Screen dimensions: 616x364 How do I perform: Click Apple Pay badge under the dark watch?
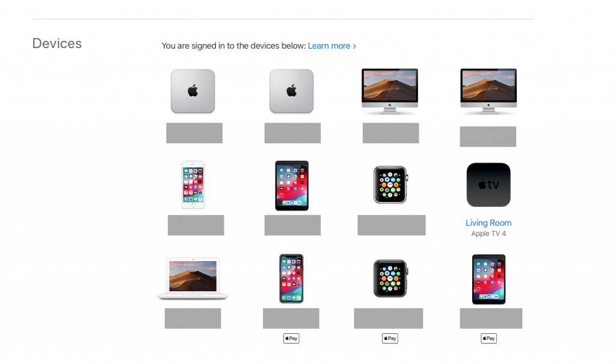(390, 339)
